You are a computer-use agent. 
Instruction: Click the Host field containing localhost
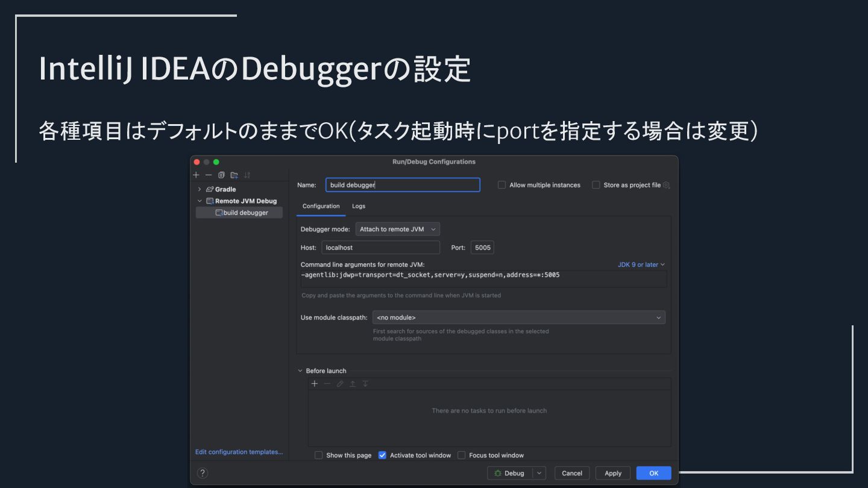coord(381,248)
